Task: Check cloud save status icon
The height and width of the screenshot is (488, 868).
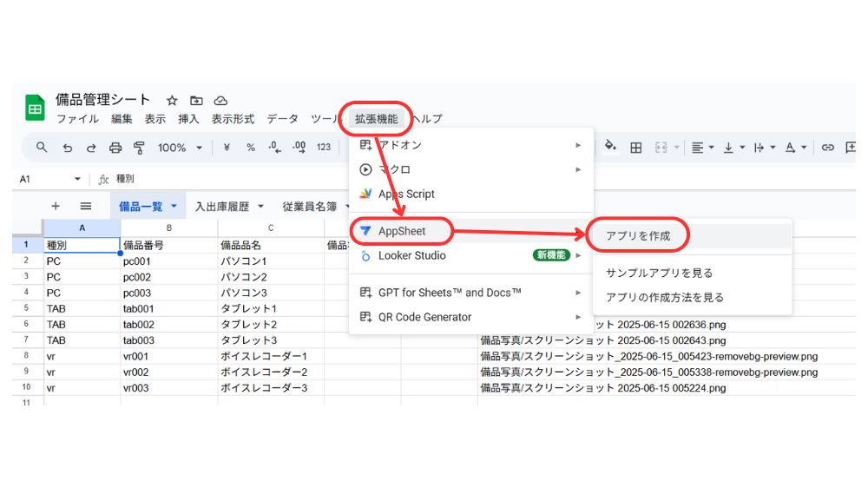Action: (x=220, y=100)
